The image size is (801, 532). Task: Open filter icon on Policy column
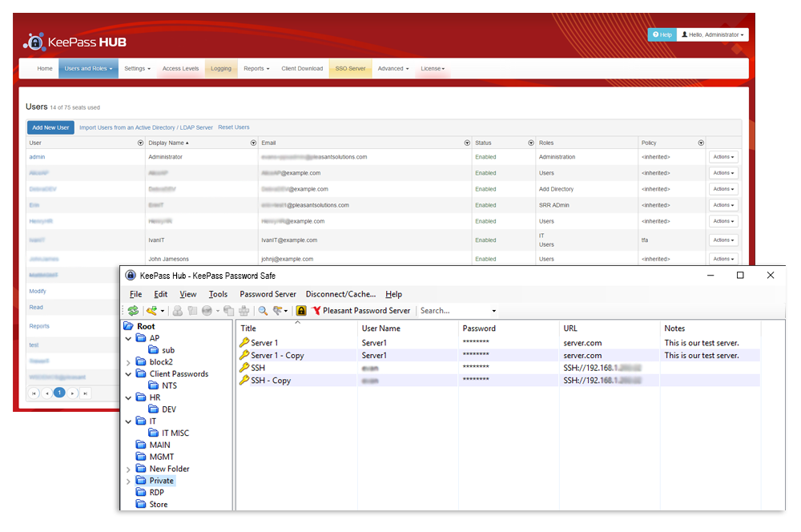click(701, 143)
